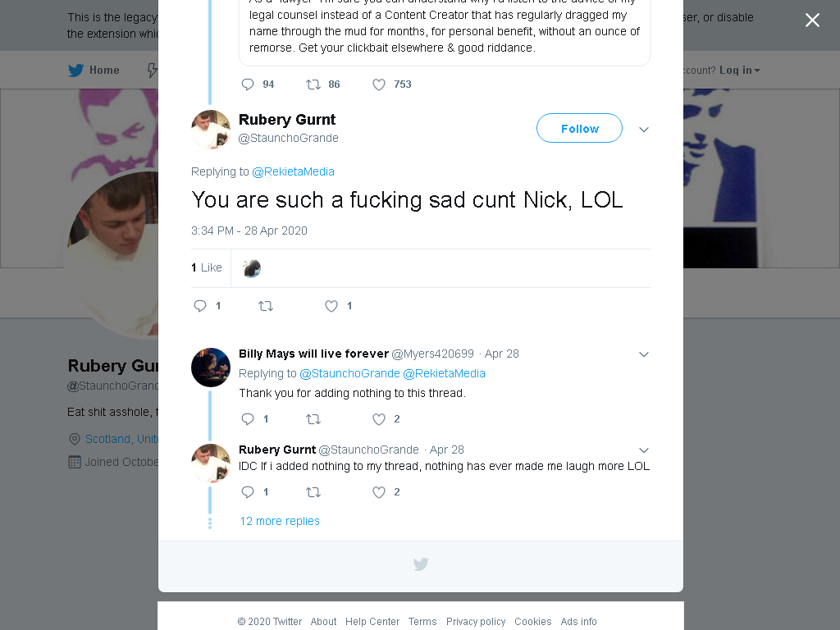Viewport: 840px width, 630px height.
Task: Open the @RekietaMedia mention link
Action: coord(293,171)
